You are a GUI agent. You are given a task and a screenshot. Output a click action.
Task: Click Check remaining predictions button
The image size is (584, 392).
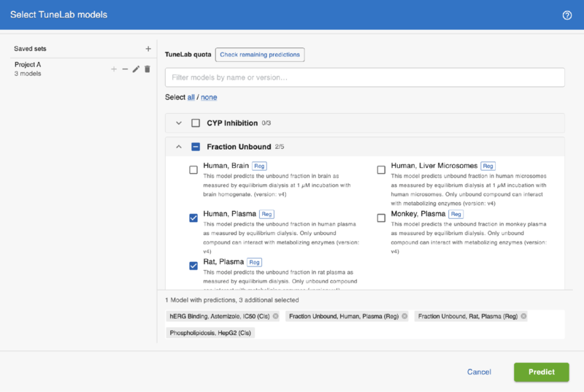coord(260,55)
